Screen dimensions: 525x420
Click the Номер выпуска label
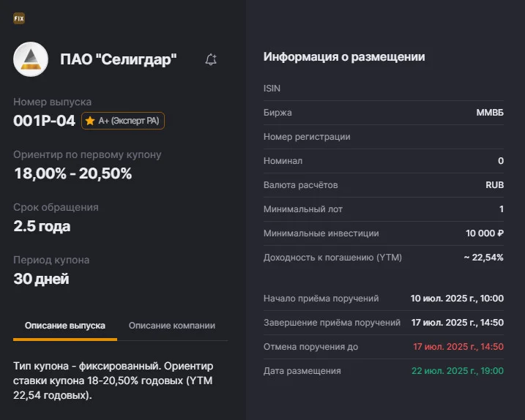pyautogui.click(x=52, y=102)
